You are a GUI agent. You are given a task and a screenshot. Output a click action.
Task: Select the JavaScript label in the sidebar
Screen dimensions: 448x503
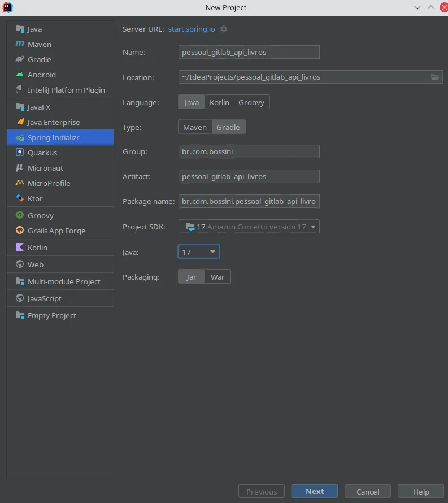[45, 298]
